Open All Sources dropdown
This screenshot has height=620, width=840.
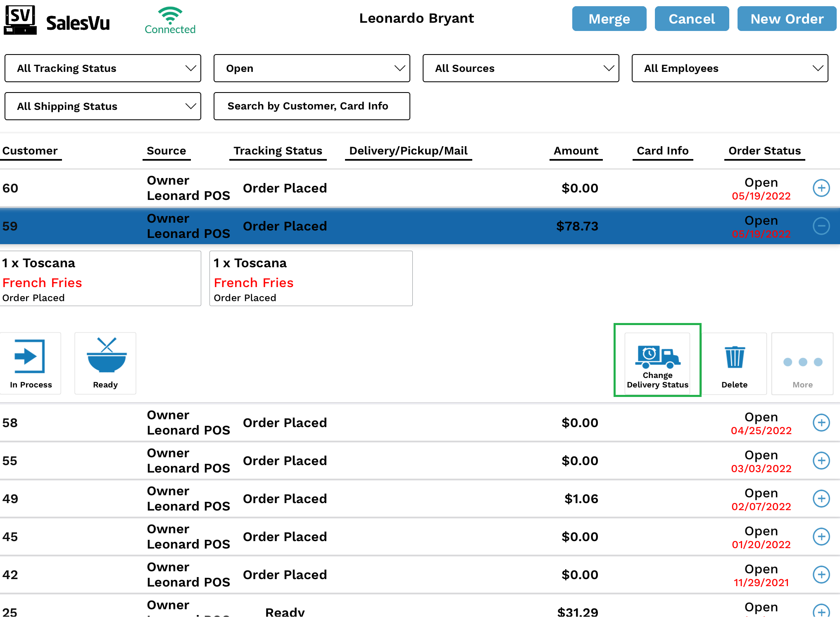(521, 68)
